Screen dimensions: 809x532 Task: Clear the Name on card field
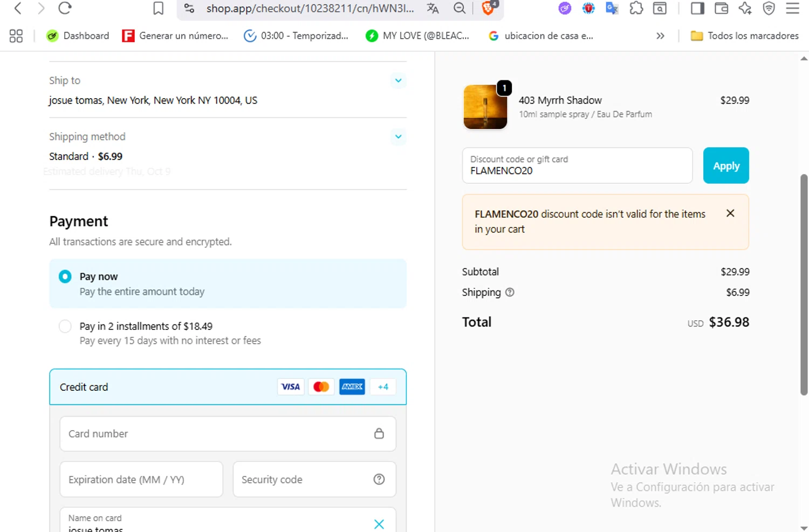(x=379, y=524)
